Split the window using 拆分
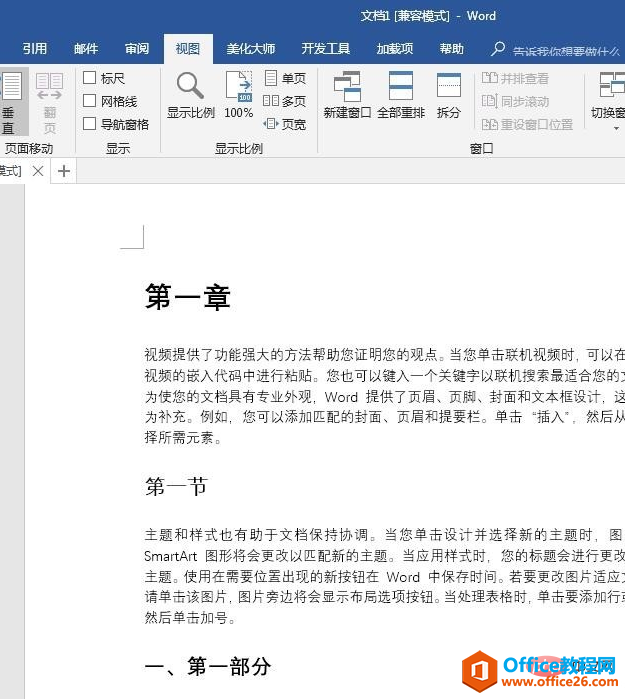This screenshot has height=699, width=625. tap(449, 96)
